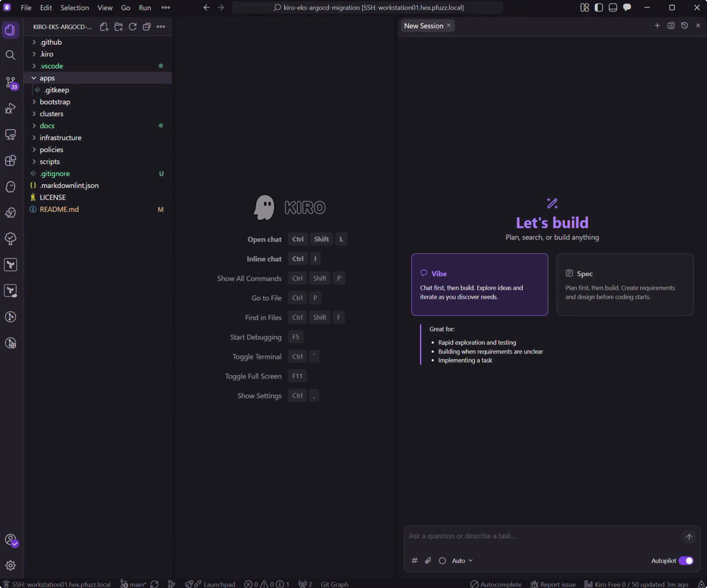Synchronize changes icon next to main branch
The width and height of the screenshot is (707, 588).
point(155,584)
